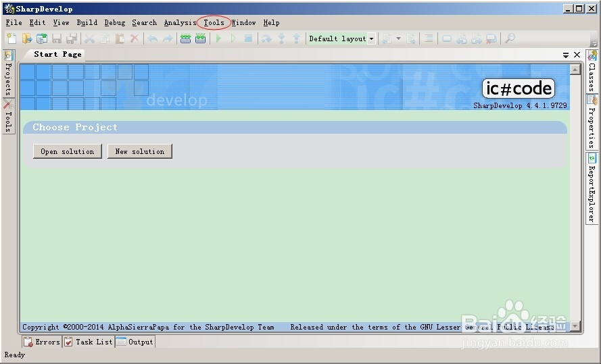Open the View menu
601x364 pixels.
coord(62,22)
